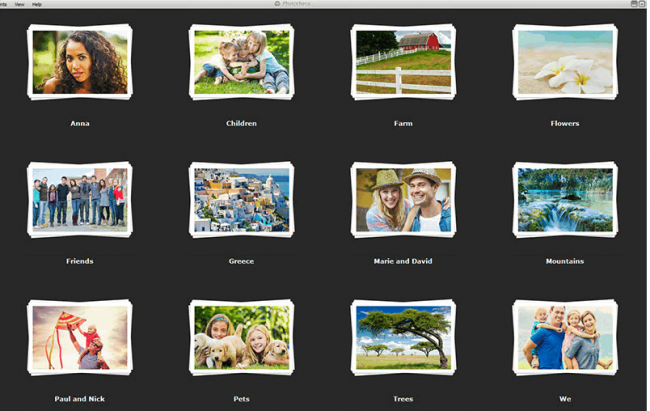Click the "Trees" album label

(x=403, y=399)
